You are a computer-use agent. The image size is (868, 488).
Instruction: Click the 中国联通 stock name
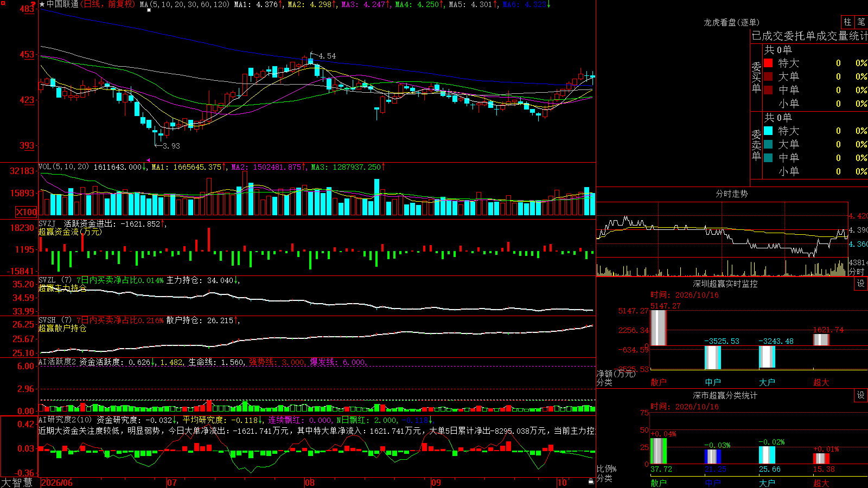pyautogui.click(x=62, y=4)
